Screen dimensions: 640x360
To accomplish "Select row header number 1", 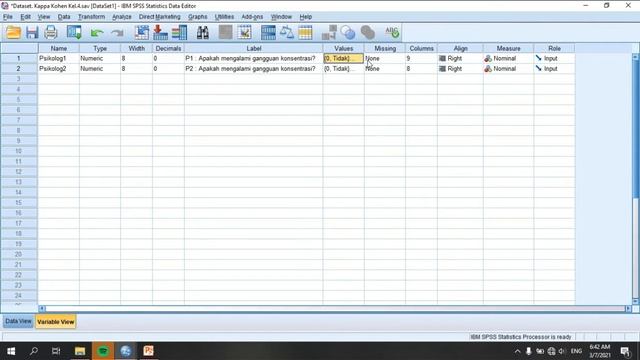I will 19,58.
